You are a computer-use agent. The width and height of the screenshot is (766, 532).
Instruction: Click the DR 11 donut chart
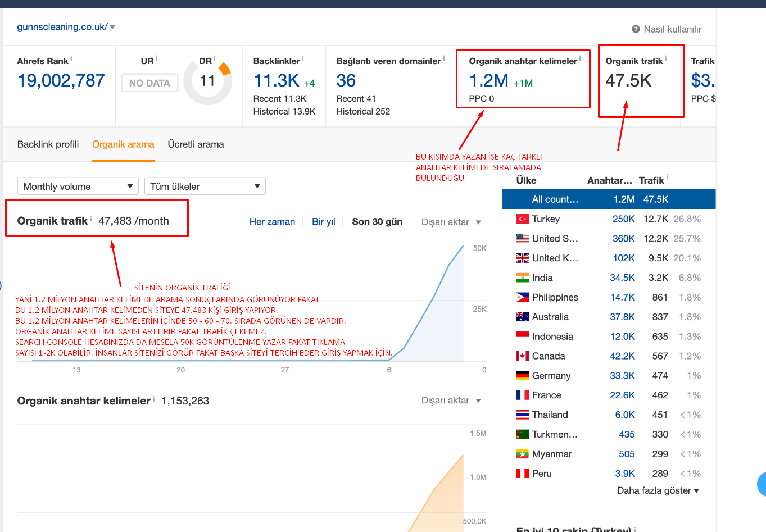(x=208, y=81)
